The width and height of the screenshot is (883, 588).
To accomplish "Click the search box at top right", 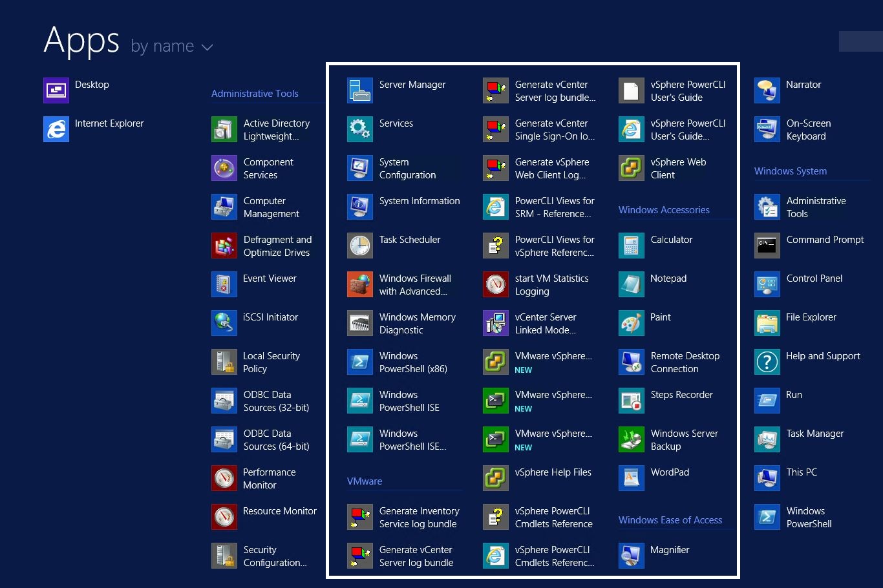I will click(860, 41).
